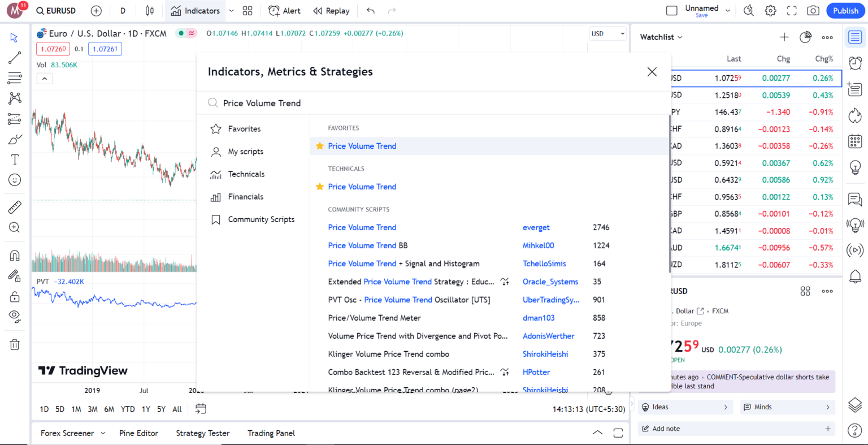Click the trash remove objects icon
This screenshot has width=868, height=445.
point(15,345)
